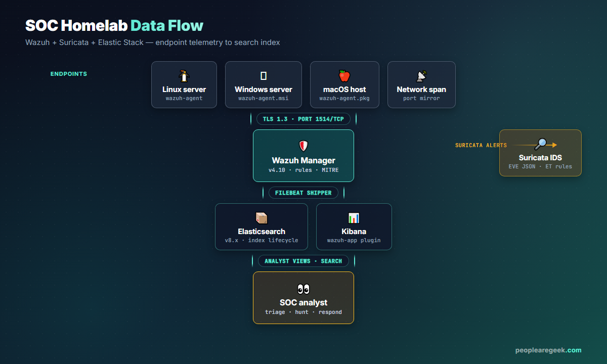Open the SOC analyst node title
Screen dimensions: 607x364
pos(303,303)
